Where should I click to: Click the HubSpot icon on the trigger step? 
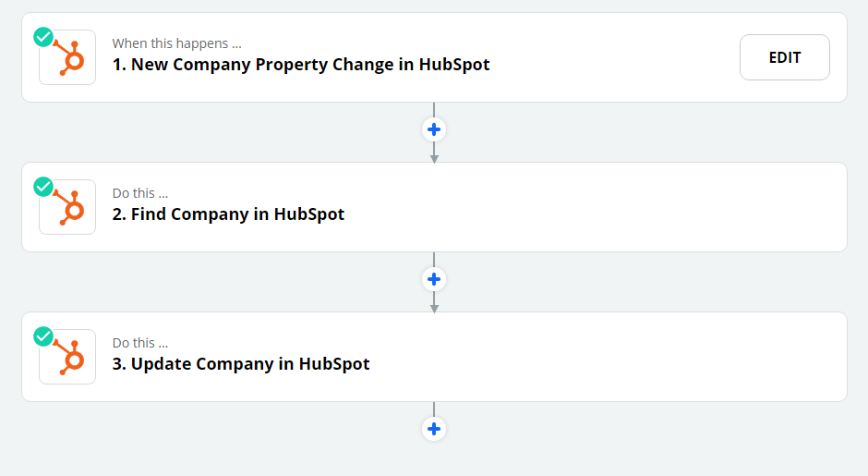click(68, 58)
